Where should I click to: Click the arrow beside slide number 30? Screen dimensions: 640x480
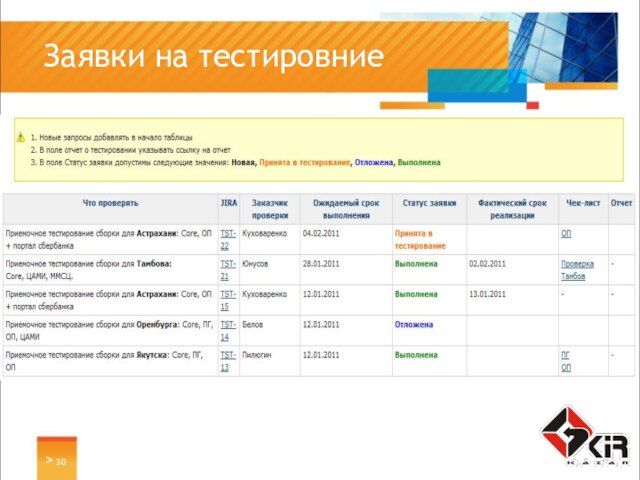(47, 460)
